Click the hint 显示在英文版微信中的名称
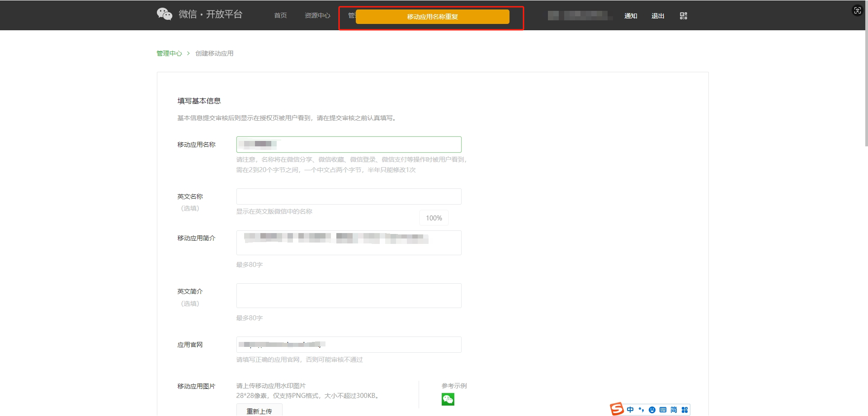The height and width of the screenshot is (416, 868). [274, 211]
